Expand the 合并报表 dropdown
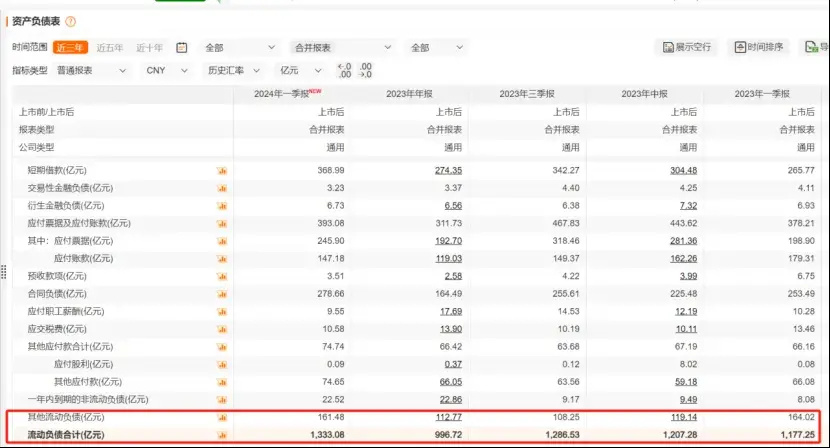 [x=342, y=48]
